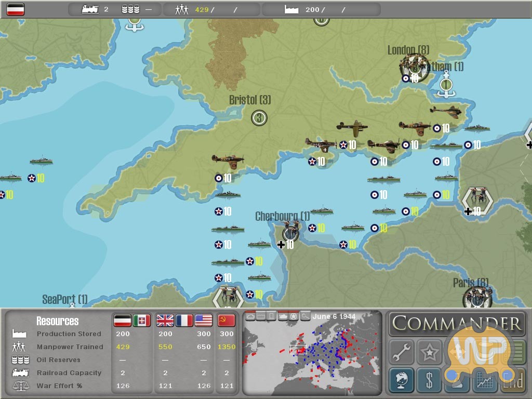The width and height of the screenshot is (532, 399).
Task: Click the star button in Commander panel
Action: coord(430,353)
